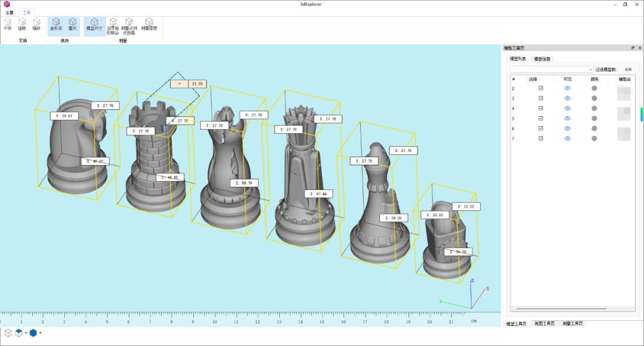
Task: Click the 测量点到点距离 point distance tool
Action: (x=129, y=26)
